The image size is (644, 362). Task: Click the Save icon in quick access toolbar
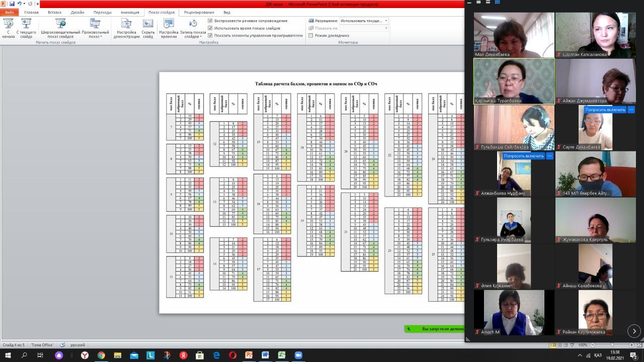coord(12,4)
